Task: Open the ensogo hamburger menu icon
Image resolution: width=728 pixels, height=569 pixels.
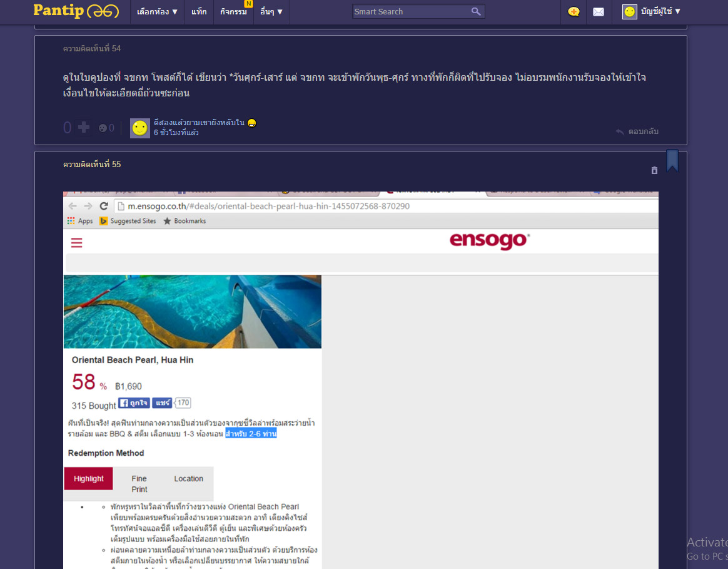Action: point(76,243)
